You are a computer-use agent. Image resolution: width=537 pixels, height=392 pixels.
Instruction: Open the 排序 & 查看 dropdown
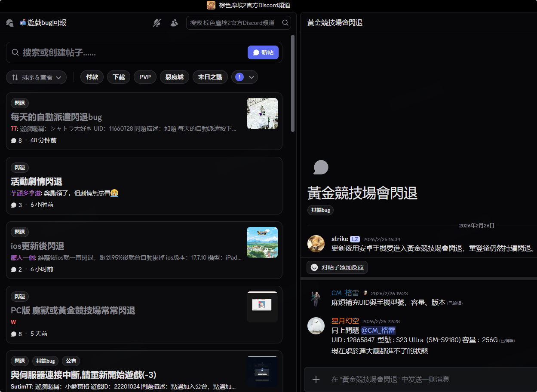point(36,77)
